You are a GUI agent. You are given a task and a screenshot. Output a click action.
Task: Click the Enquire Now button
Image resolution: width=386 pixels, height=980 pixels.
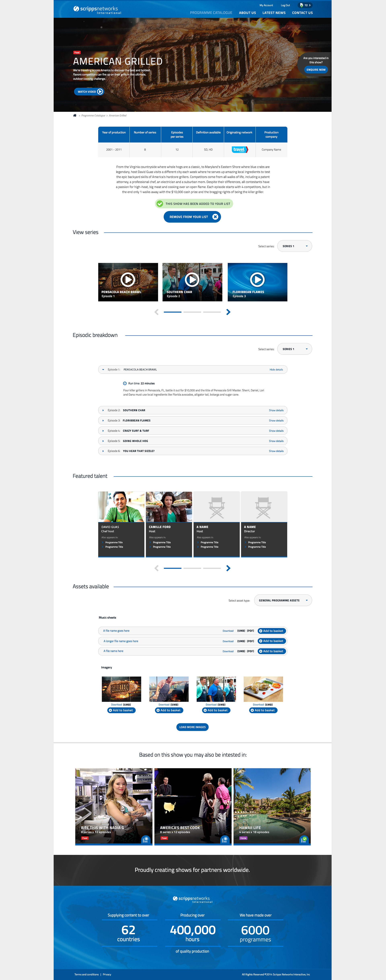pos(316,70)
